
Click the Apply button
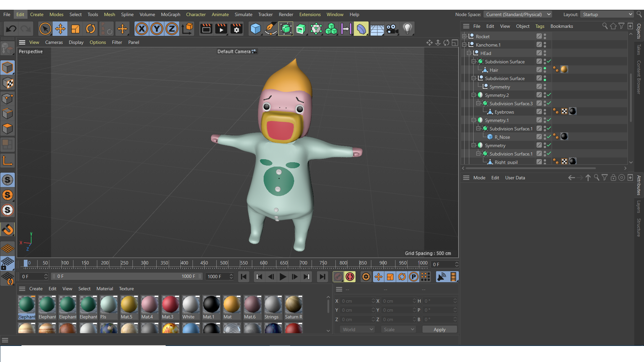[x=439, y=329]
